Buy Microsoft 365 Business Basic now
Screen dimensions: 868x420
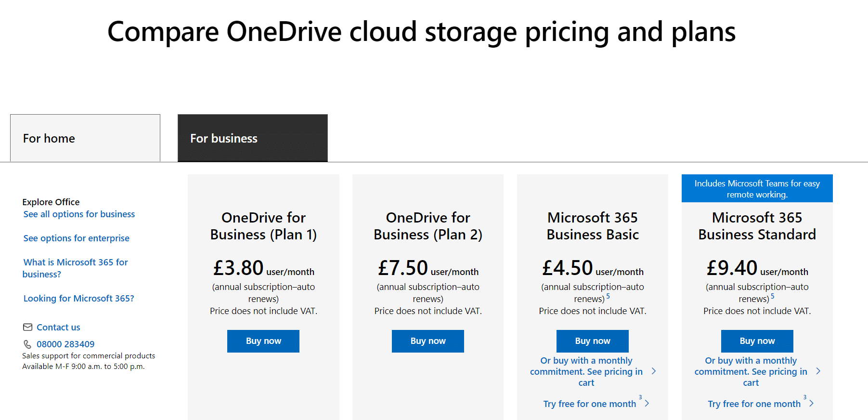click(x=593, y=341)
